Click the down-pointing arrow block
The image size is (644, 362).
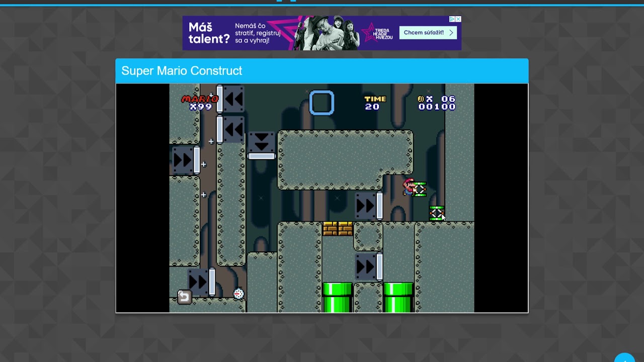261,145
